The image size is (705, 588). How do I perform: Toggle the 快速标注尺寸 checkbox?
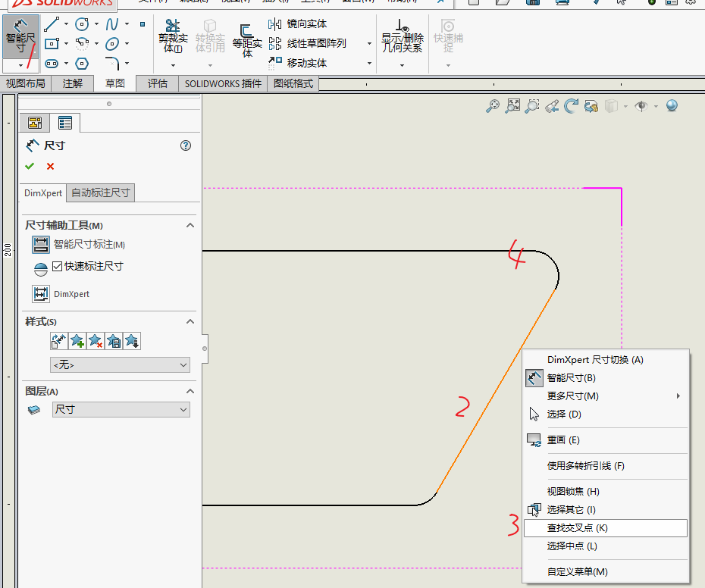tap(58, 265)
